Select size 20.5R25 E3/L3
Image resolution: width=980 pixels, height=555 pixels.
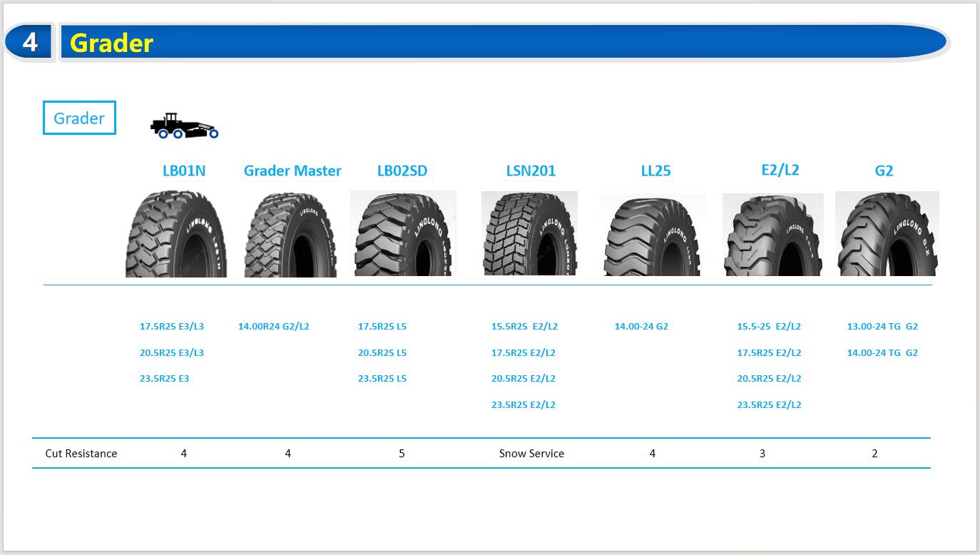[172, 352]
